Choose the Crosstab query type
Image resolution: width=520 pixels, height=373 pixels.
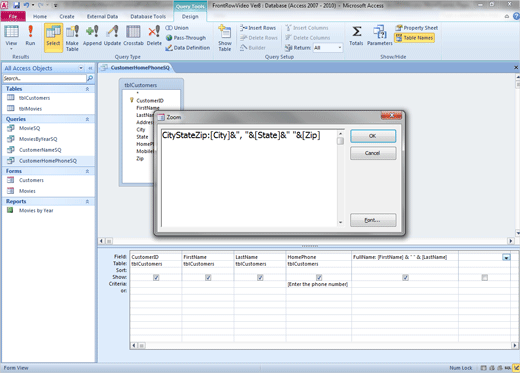click(x=133, y=36)
